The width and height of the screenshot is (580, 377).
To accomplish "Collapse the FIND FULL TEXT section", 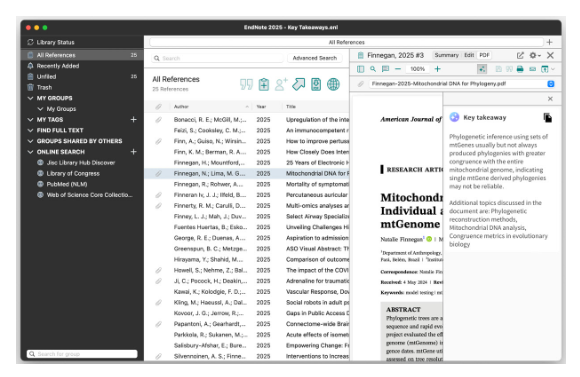I will (x=30, y=130).
